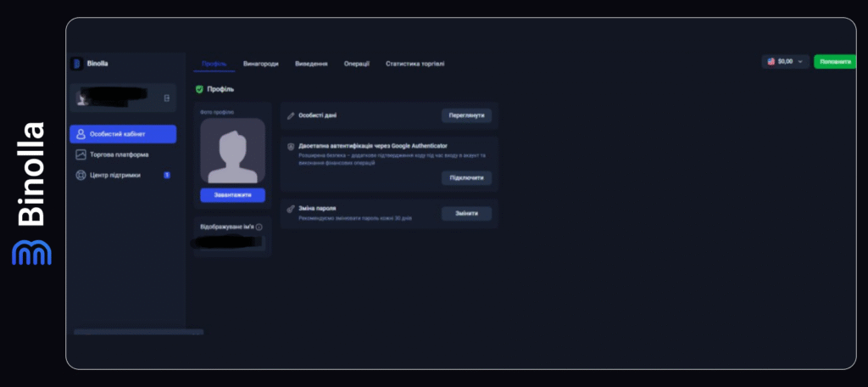This screenshot has width=868, height=387.
Task: Click the green verified shield beside Профіль heading
Action: click(199, 89)
